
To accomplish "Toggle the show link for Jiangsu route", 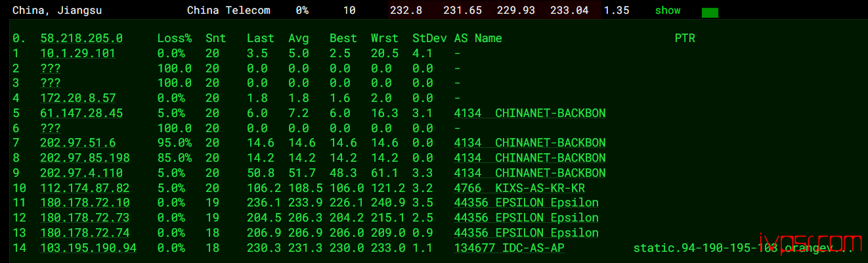I will click(668, 11).
